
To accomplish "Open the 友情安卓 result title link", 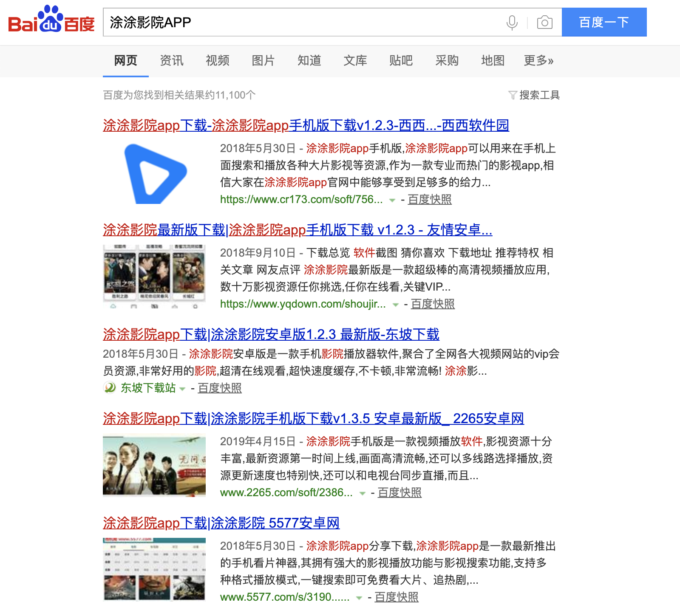I will click(297, 230).
